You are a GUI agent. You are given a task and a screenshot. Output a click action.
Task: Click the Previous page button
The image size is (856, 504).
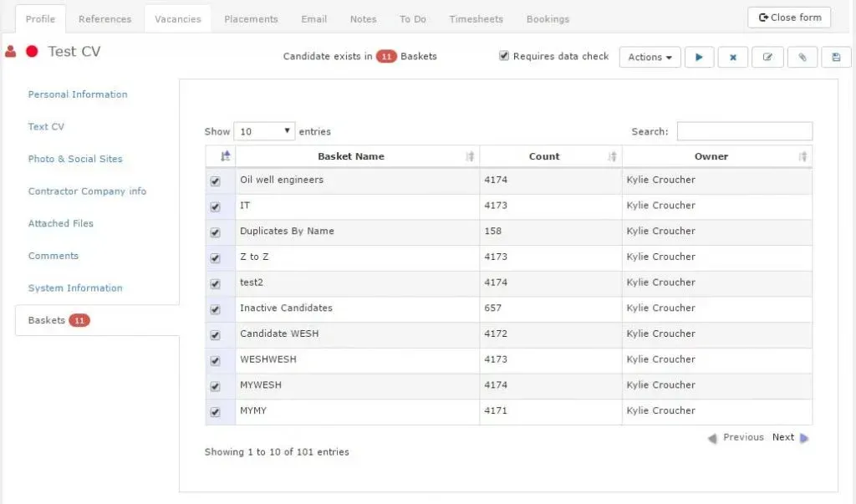(x=736, y=437)
